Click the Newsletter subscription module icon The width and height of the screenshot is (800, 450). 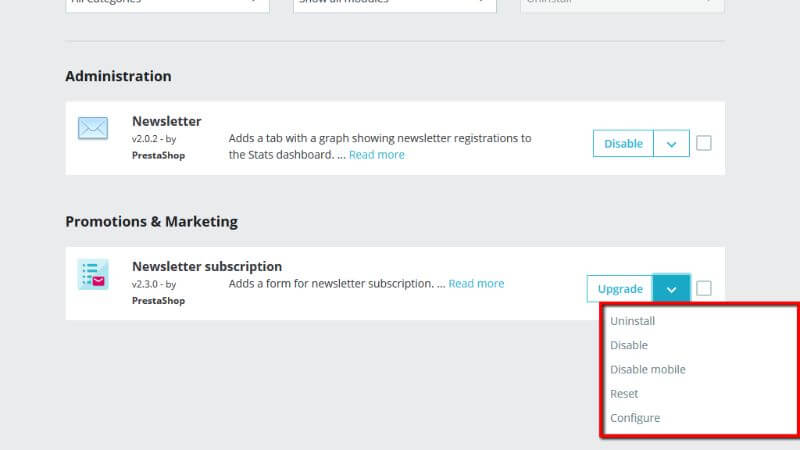93,274
